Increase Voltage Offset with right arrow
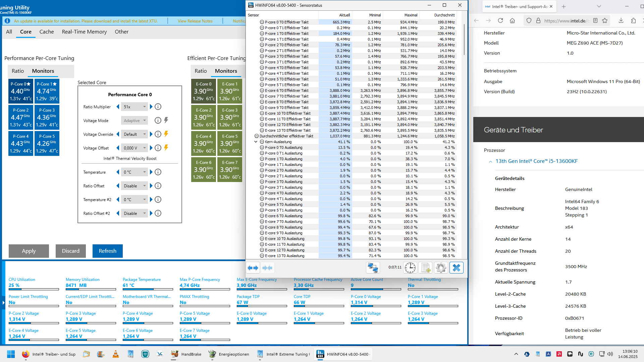The height and width of the screenshot is (362, 644). (x=151, y=148)
